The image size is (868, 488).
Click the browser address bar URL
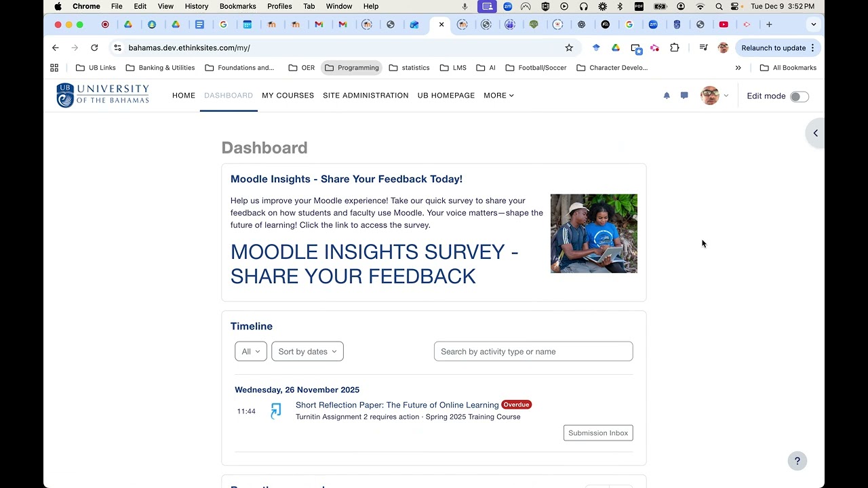(x=189, y=48)
